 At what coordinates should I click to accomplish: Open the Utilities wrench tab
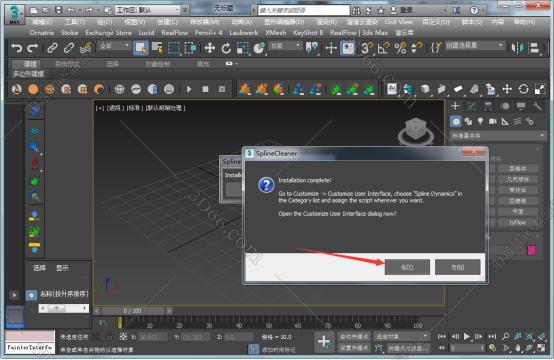tap(537, 106)
